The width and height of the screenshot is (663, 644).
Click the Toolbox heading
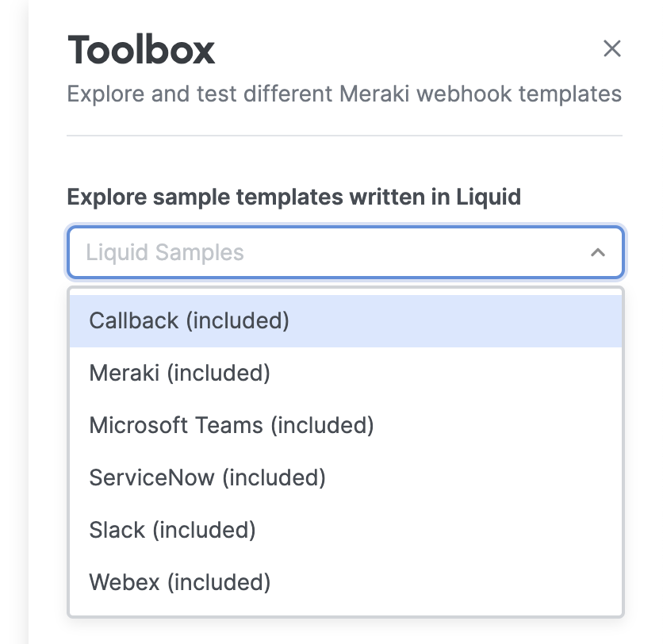click(141, 50)
